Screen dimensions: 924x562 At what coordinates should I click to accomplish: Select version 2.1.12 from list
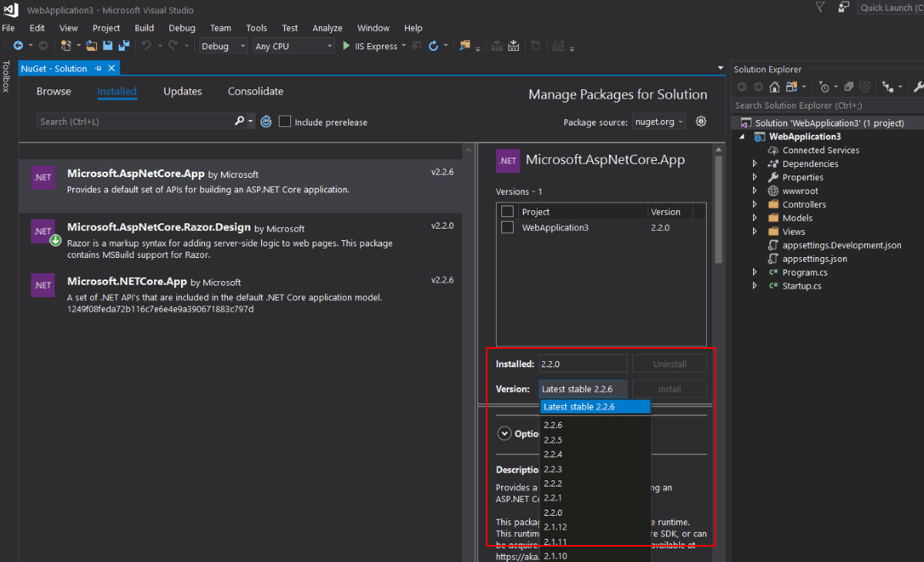(x=595, y=527)
